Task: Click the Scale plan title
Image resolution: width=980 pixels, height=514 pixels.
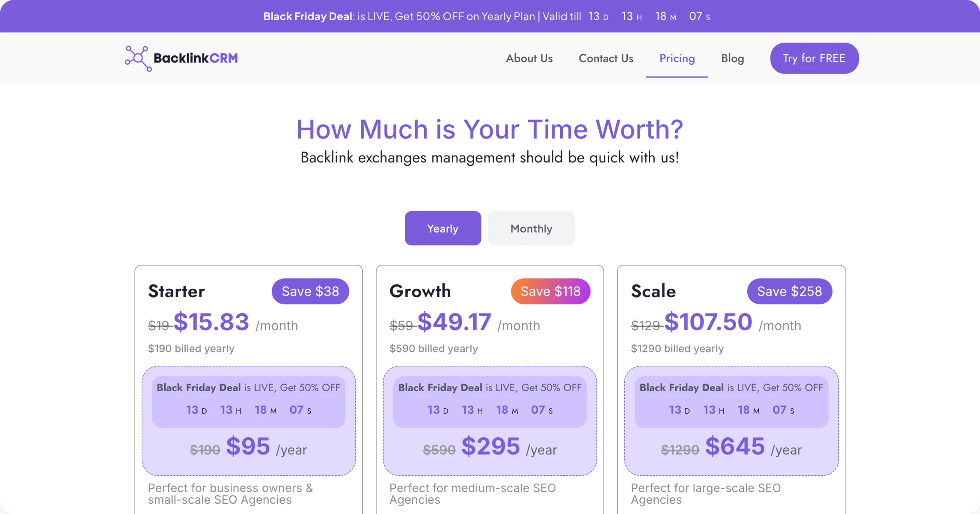Action: (x=653, y=291)
